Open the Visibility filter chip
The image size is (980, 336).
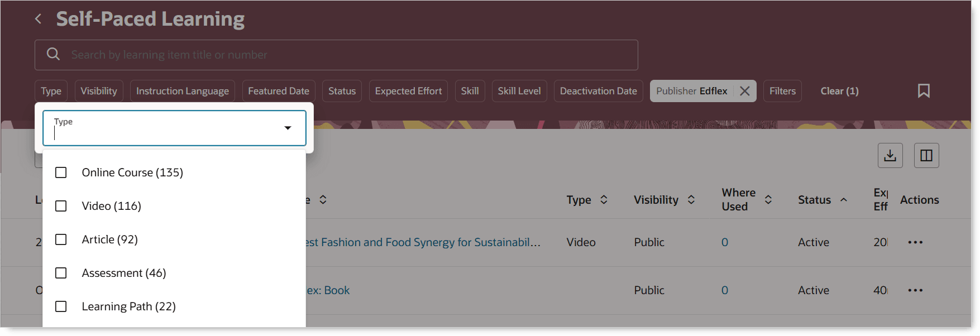click(x=99, y=91)
